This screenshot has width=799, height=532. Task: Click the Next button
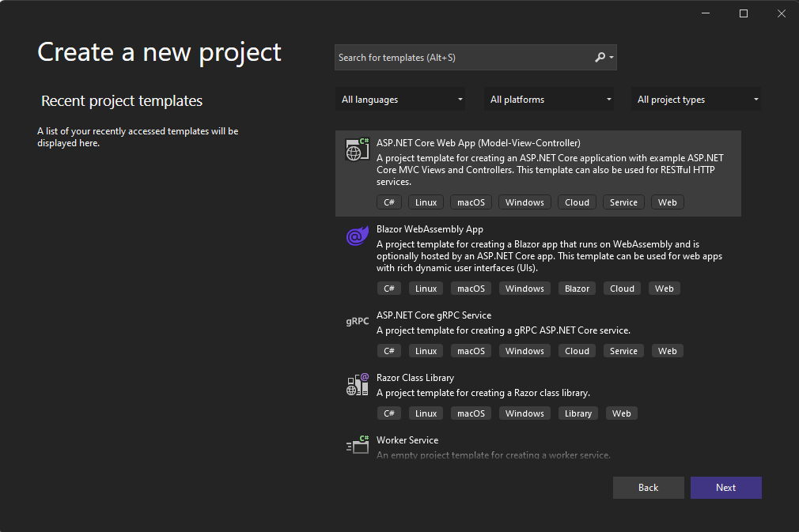[x=725, y=487]
